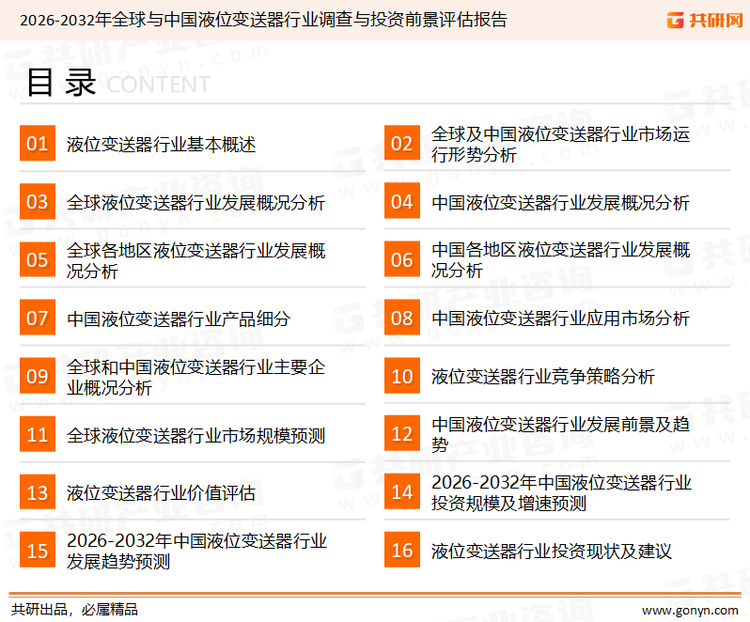Image resolution: width=750 pixels, height=622 pixels.
Task: Select 全球和中国液位变送器行业主要企业概况分析 entry
Action: coord(196,377)
